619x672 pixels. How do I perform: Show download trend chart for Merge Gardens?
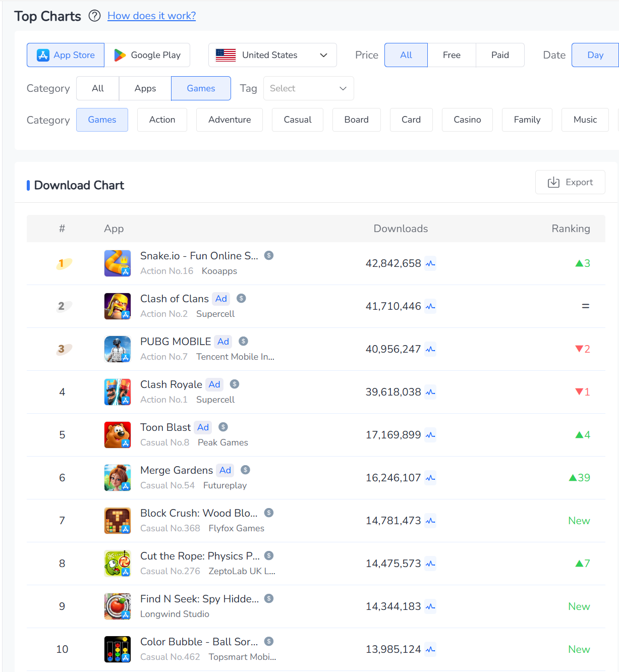tap(430, 478)
